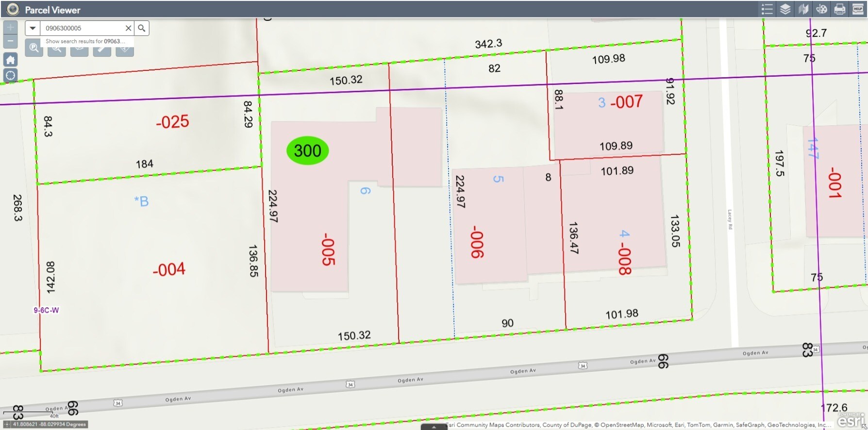Open the Legend panel icon
Viewport: 868px width, 430px height.
[767, 9]
